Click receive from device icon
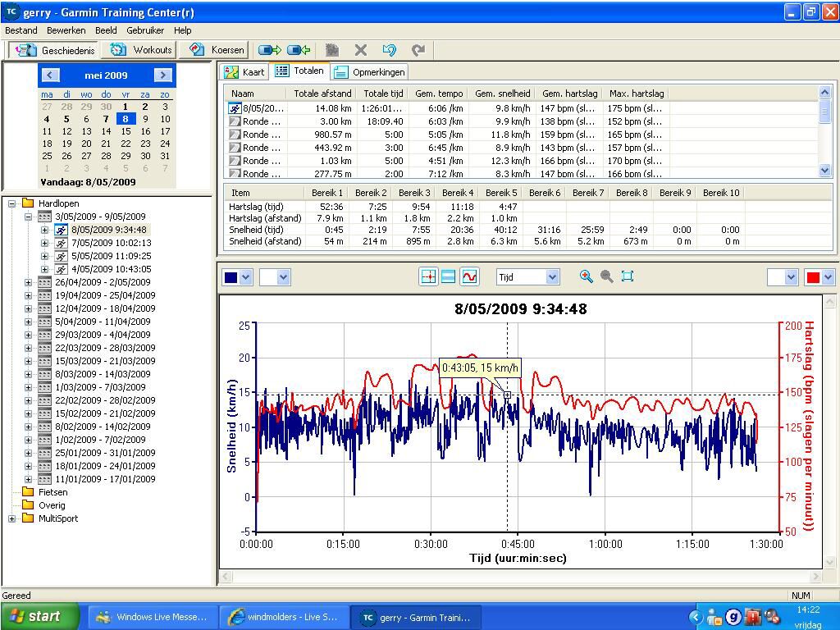 click(299, 50)
